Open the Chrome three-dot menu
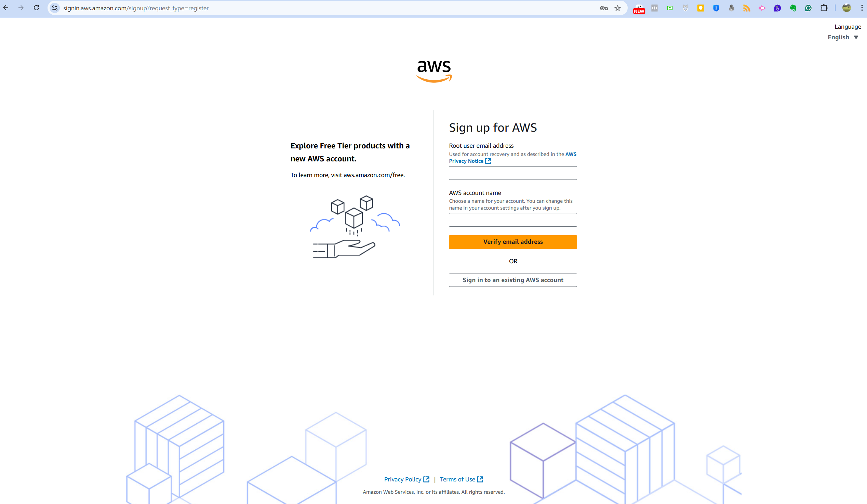The width and height of the screenshot is (867, 504). click(x=862, y=8)
